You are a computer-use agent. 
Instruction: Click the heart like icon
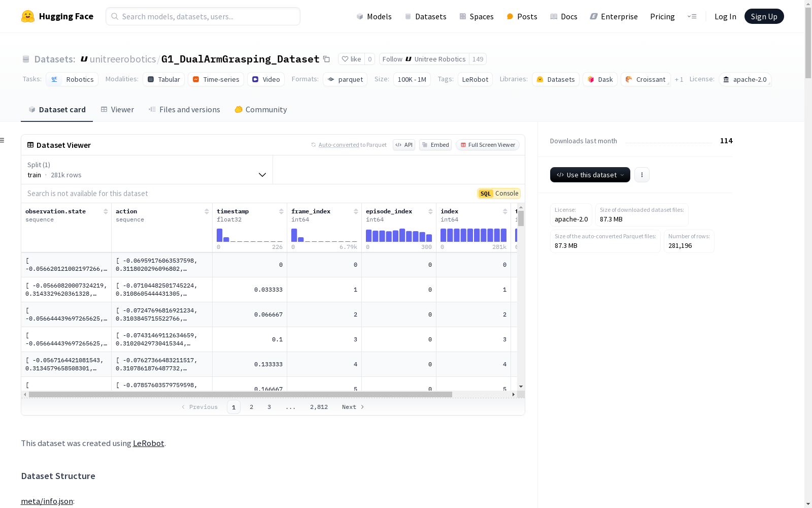coord(345,59)
